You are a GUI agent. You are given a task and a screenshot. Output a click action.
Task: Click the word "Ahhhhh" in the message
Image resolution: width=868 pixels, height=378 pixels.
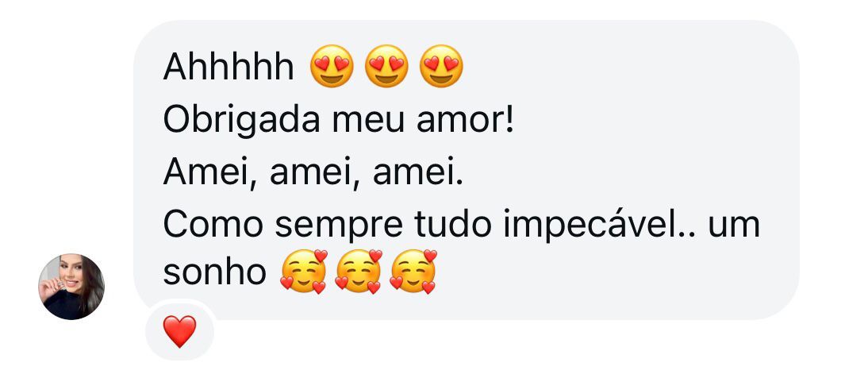tap(229, 69)
